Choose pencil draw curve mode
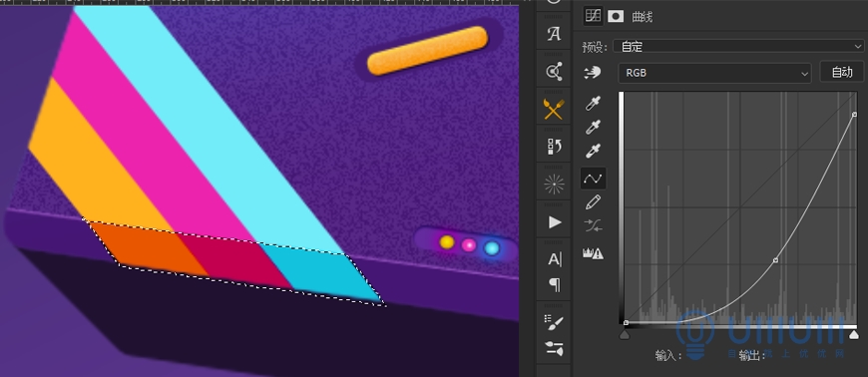Image resolution: width=868 pixels, height=377 pixels. 593,202
